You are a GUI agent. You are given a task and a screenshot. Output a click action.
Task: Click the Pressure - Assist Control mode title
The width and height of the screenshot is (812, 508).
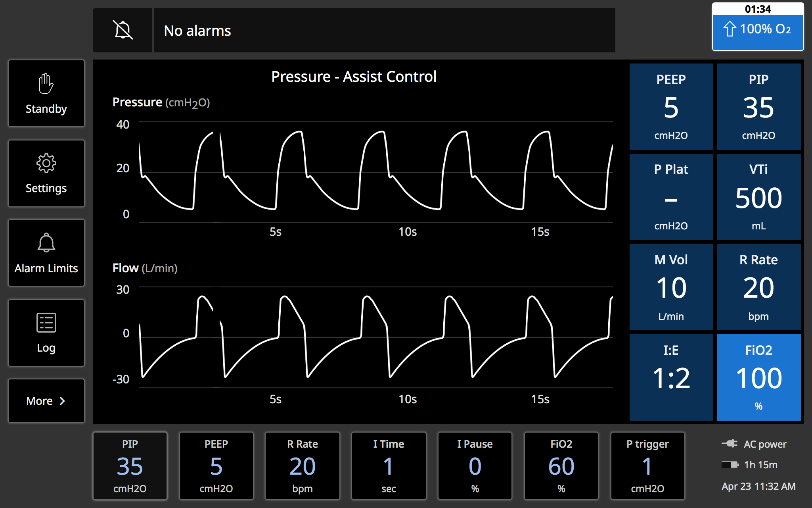[x=354, y=77]
